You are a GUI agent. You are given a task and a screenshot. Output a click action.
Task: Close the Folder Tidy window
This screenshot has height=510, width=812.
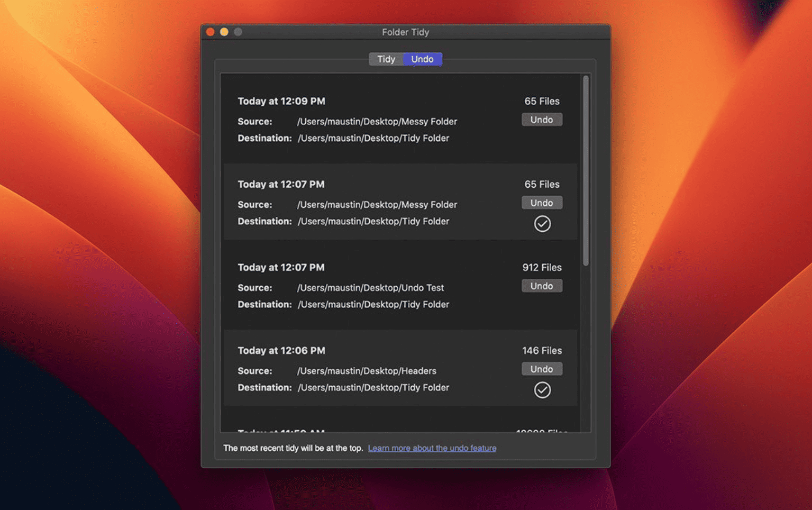[210, 32]
